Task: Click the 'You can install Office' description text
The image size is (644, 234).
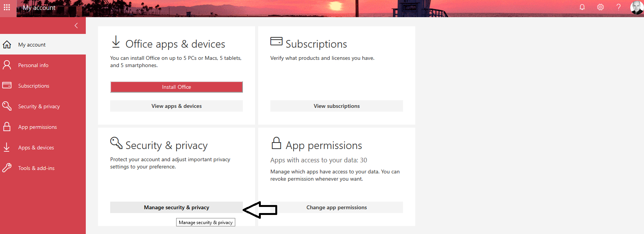Action: tap(176, 62)
